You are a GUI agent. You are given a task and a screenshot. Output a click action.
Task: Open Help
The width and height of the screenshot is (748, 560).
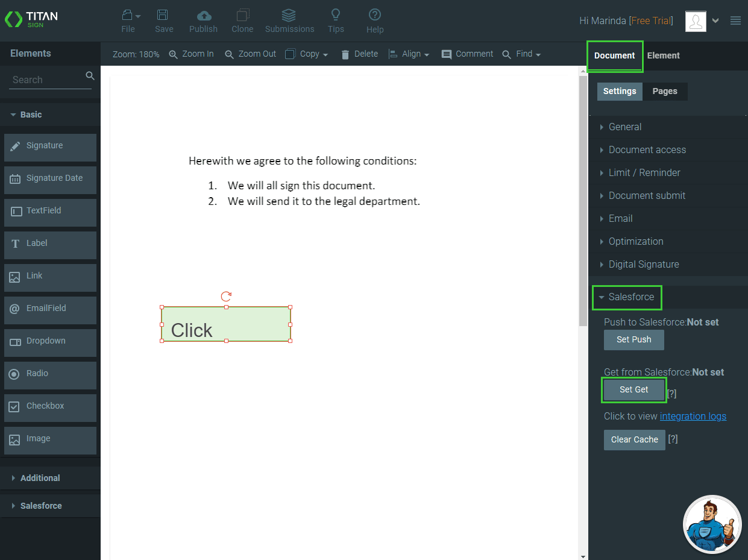point(374,20)
